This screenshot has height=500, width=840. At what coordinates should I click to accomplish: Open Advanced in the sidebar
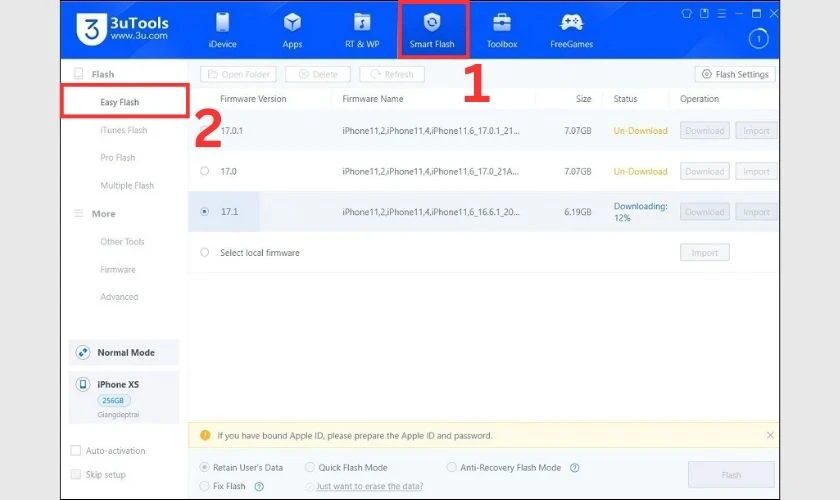pyautogui.click(x=119, y=297)
